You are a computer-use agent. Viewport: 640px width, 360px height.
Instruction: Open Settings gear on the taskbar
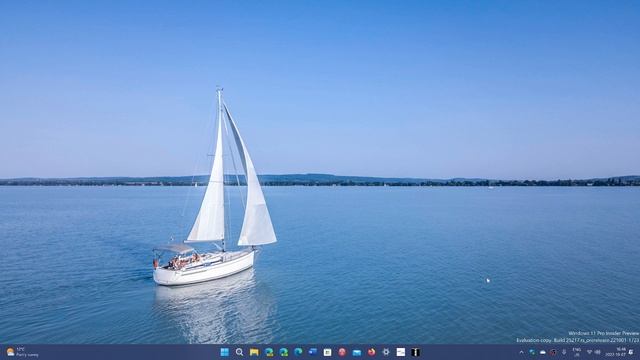pos(386,352)
